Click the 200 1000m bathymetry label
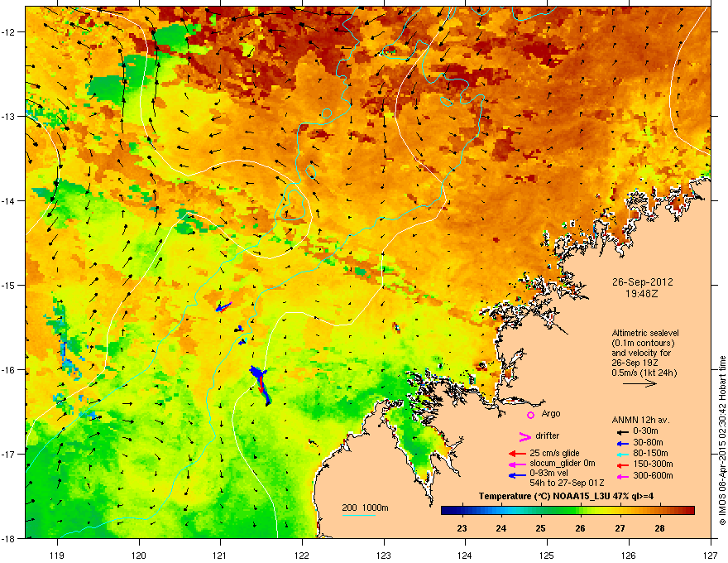Image resolution: width=728 pixels, height=563 pixels. pos(366,508)
